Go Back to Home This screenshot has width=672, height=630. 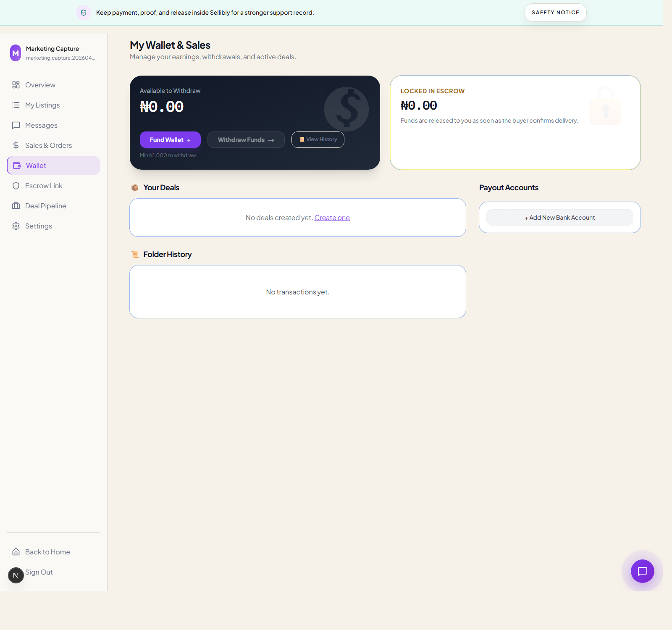pos(53,552)
